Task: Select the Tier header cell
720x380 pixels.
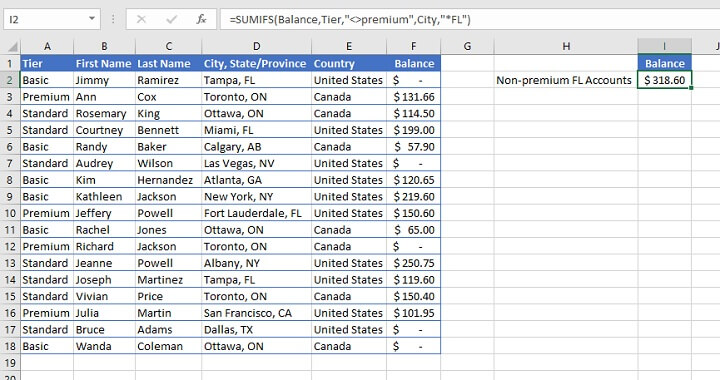Action: [47, 64]
